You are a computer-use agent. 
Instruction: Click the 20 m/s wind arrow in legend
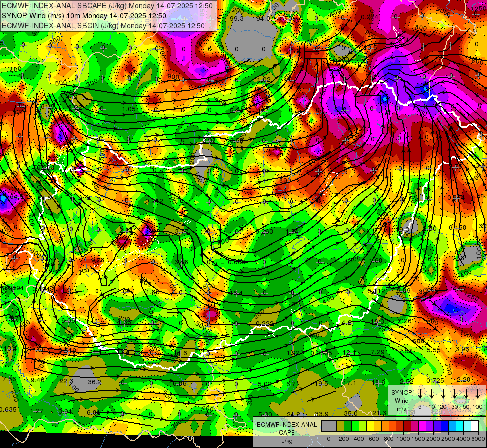click(x=443, y=393)
